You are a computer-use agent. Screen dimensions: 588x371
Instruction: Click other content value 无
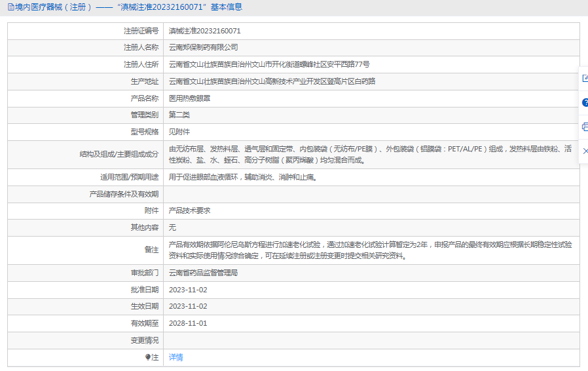point(172,227)
